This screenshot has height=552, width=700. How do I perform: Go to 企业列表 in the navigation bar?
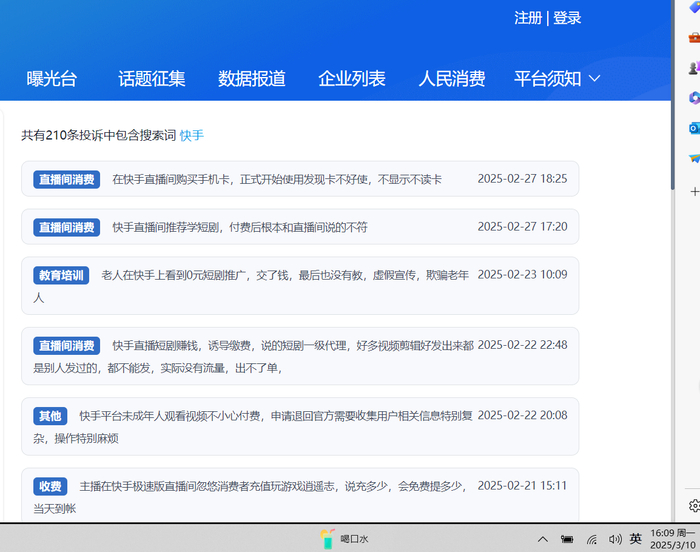(x=352, y=79)
